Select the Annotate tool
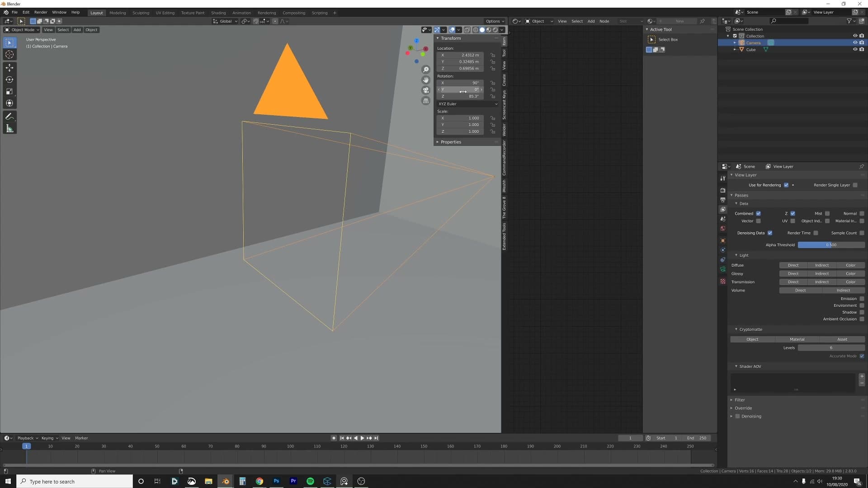 click(x=9, y=117)
